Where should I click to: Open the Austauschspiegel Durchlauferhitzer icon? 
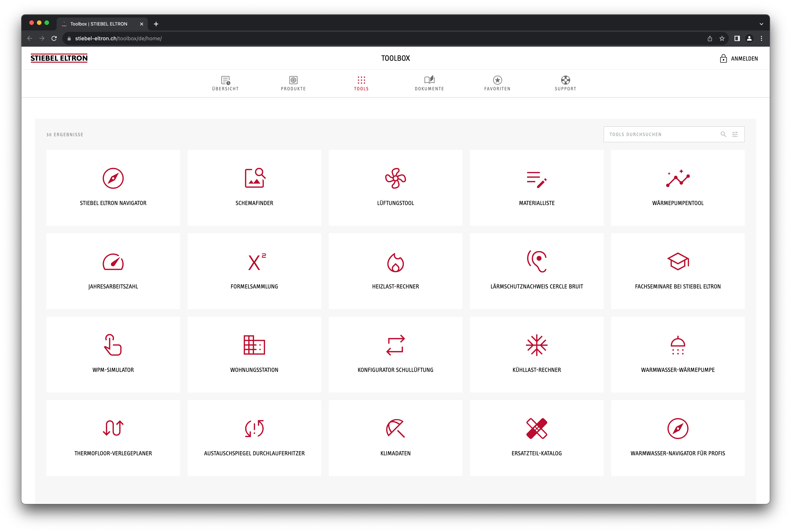[254, 428]
